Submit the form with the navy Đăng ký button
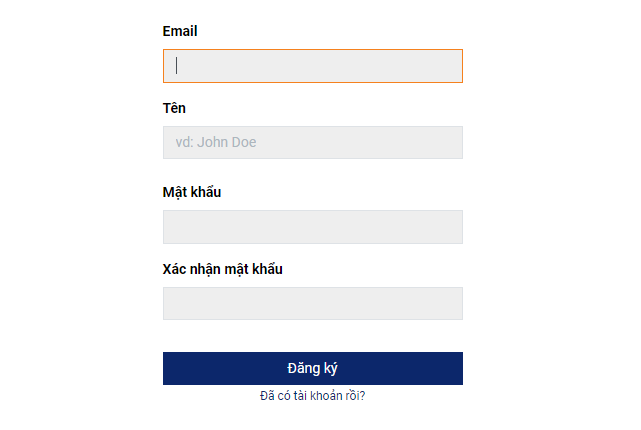 coord(312,368)
